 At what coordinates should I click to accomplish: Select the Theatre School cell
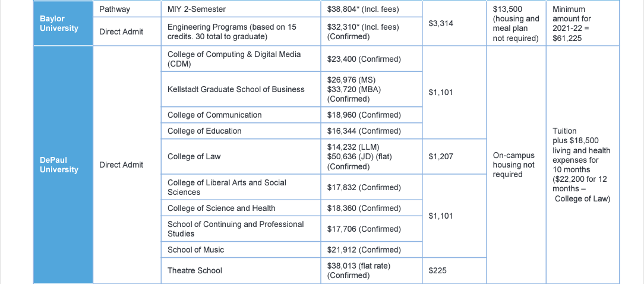[241, 270]
